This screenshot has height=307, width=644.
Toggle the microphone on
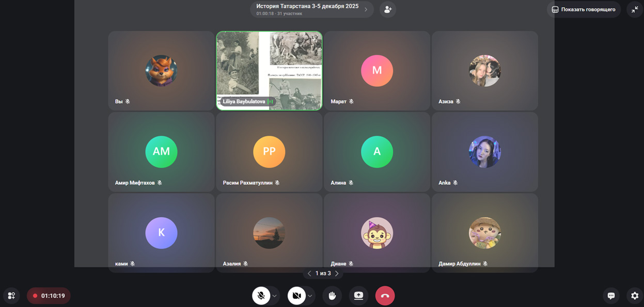(x=261, y=296)
